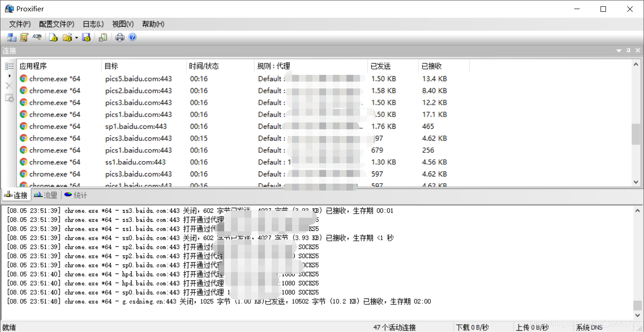Open the Proxy Servers settings icon
The width and height of the screenshot is (644, 332).
click(12, 38)
